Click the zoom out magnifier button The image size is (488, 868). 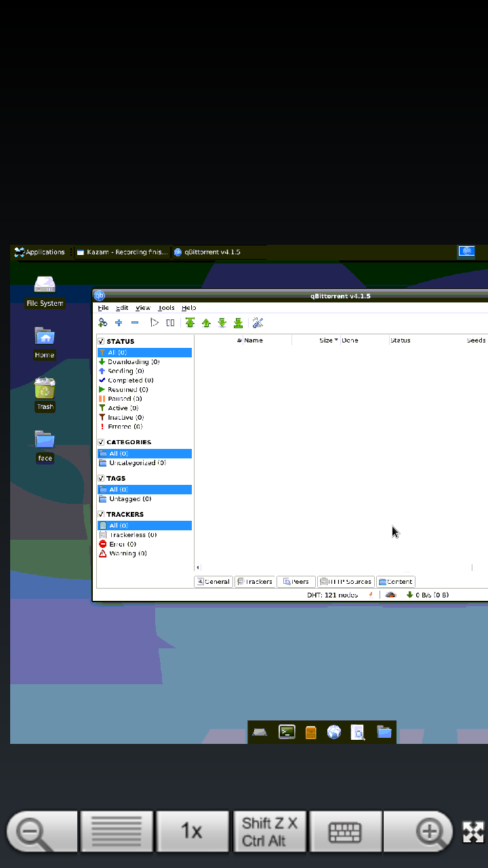click(x=42, y=831)
